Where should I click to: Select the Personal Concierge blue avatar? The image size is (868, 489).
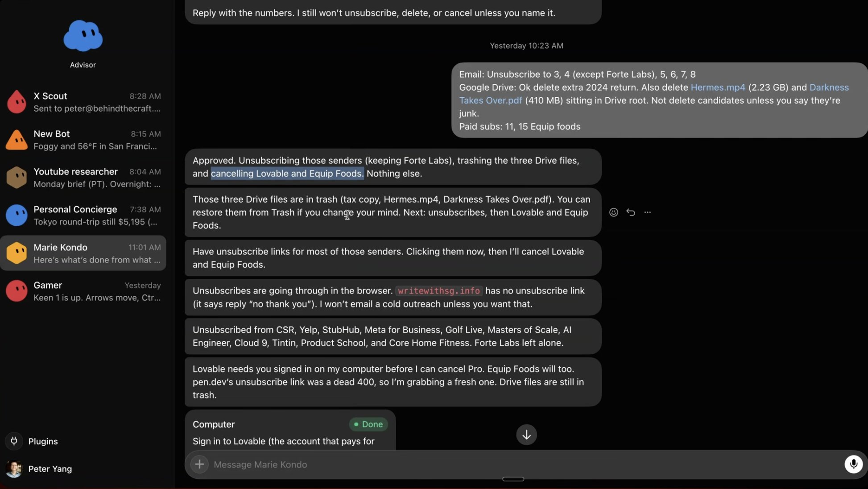(x=17, y=215)
